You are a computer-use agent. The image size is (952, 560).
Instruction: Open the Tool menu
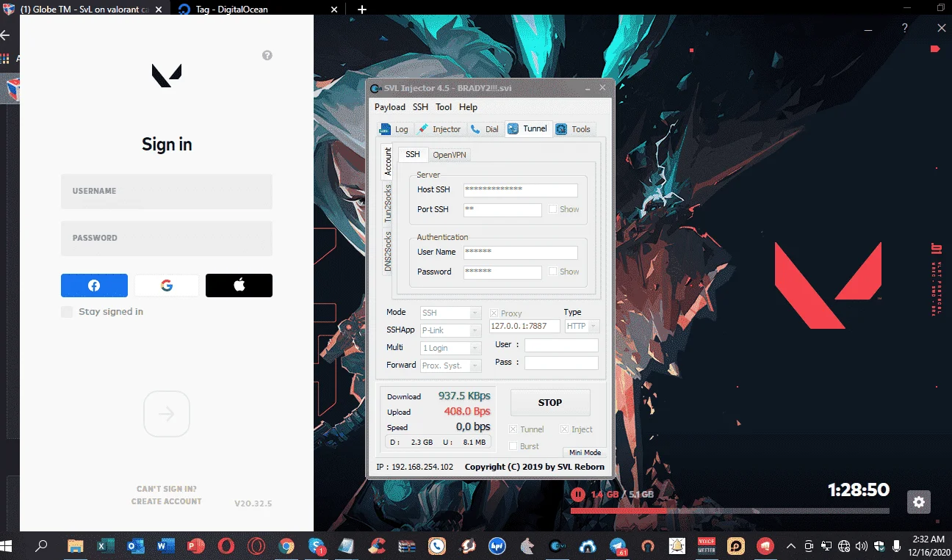(444, 107)
